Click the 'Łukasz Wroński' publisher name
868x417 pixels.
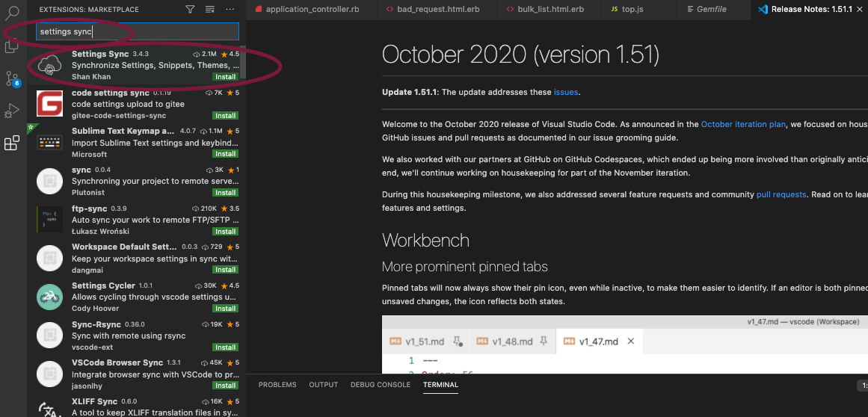[x=99, y=231]
